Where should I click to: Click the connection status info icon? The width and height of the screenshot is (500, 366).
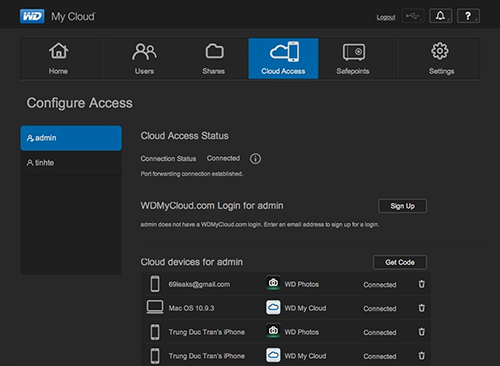[255, 159]
